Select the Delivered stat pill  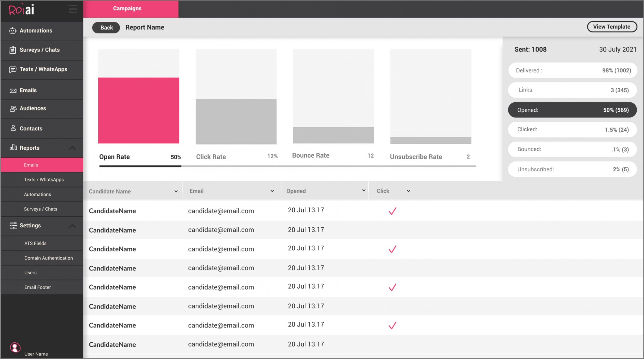click(573, 70)
